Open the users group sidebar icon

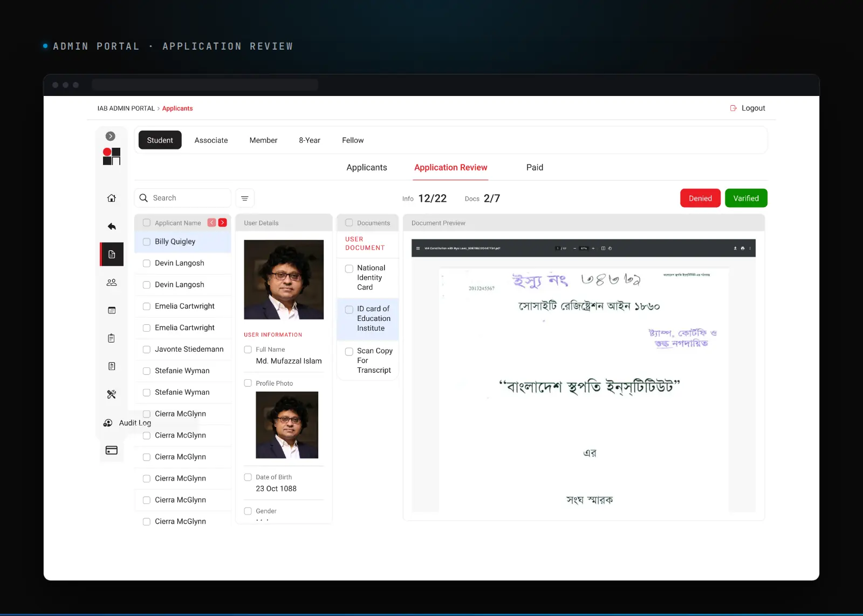pos(112,283)
